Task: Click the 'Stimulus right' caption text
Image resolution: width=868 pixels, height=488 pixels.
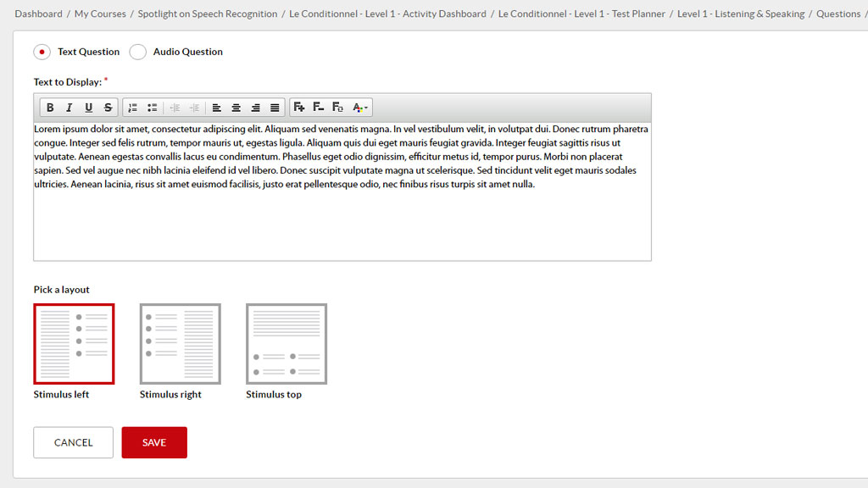Action: [170, 395]
